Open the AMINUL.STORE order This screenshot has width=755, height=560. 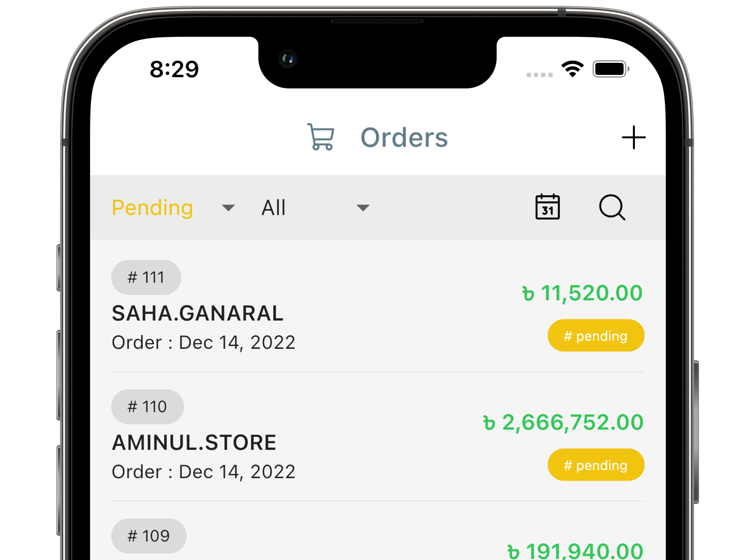[x=194, y=443]
